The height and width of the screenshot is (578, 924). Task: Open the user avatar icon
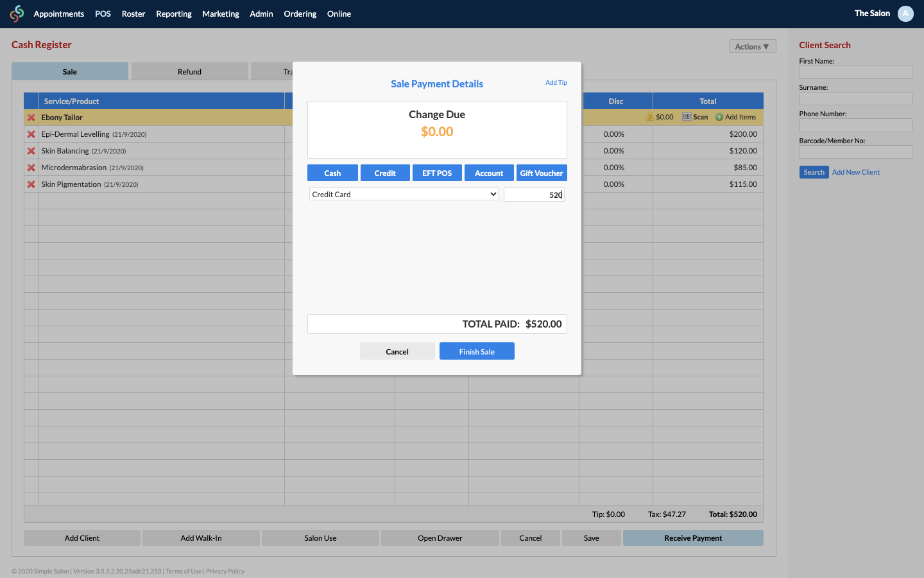(905, 13)
